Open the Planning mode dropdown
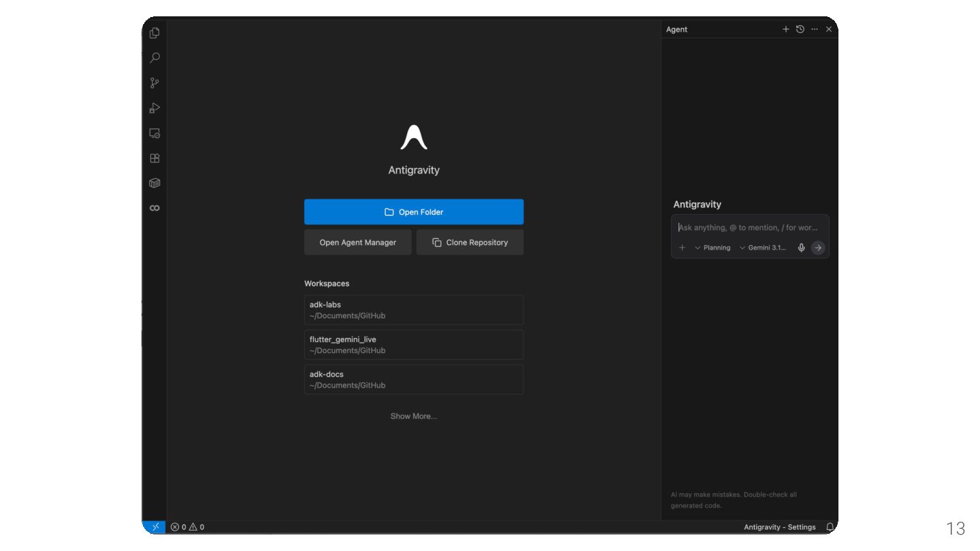 [713, 248]
